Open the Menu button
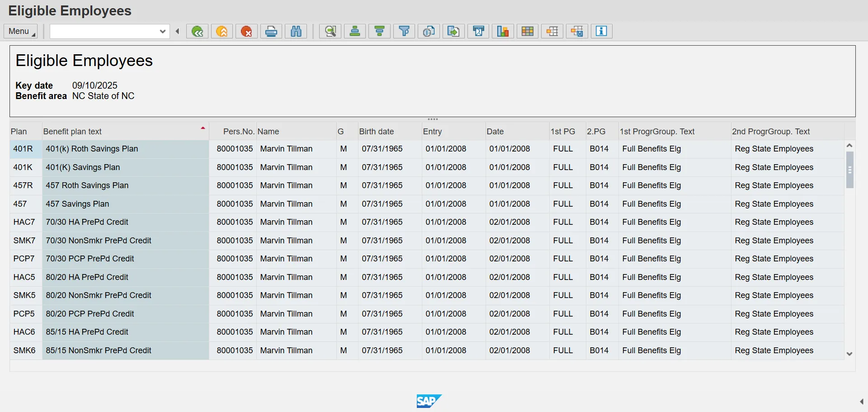Screen dimensions: 868x412 click(21, 31)
